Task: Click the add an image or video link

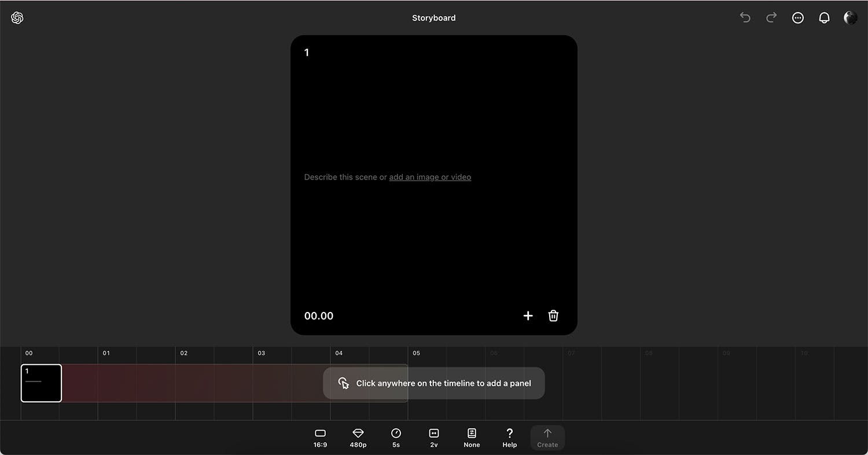Action: (430, 177)
